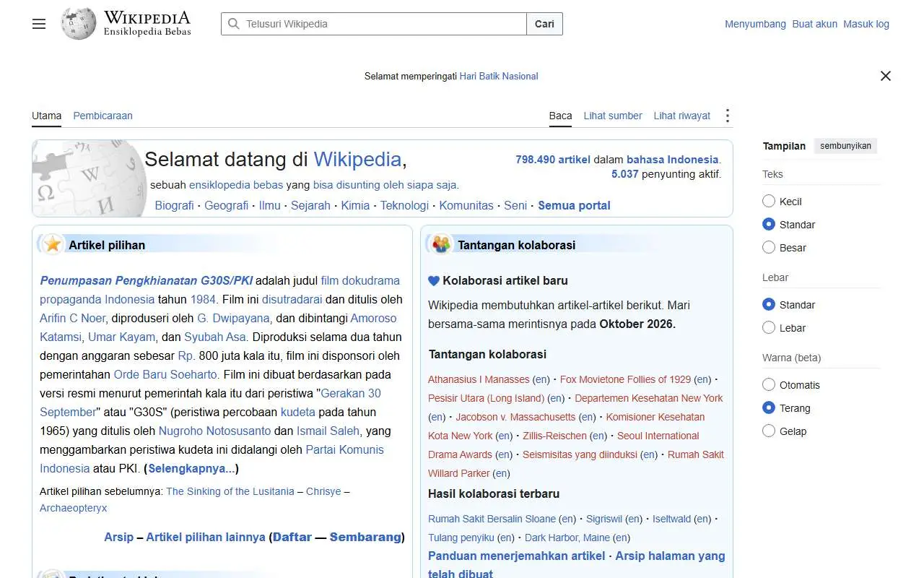Screen dimensions: 924x578
Task: Open the Hari Batik Nasional link
Action: click(499, 76)
